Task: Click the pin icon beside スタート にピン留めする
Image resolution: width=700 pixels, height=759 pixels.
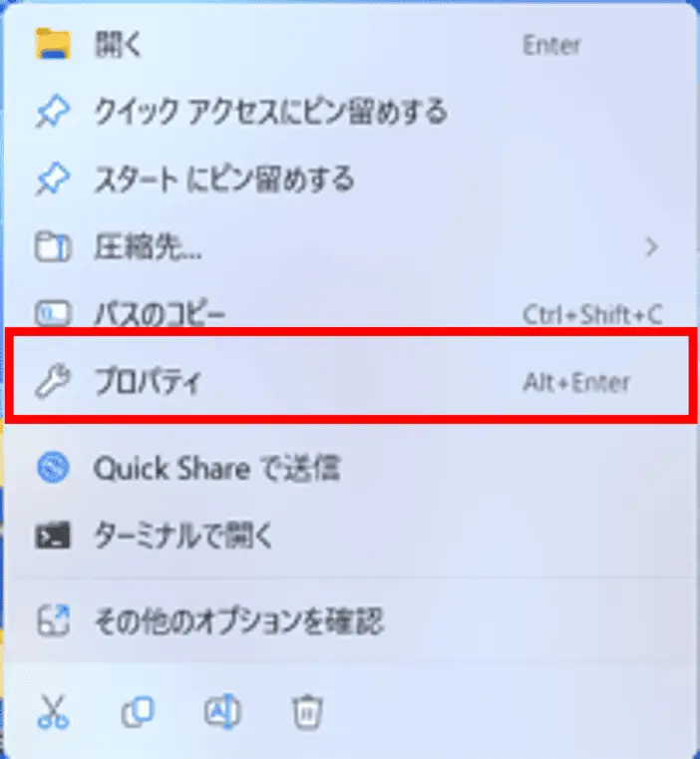Action: pos(53,180)
